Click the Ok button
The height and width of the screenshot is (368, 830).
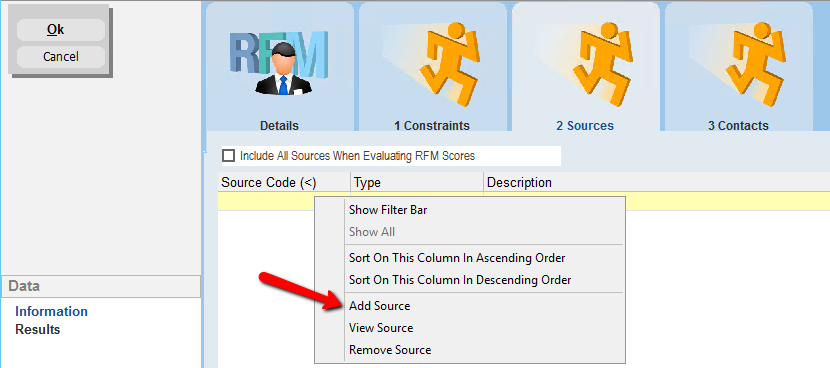point(61,30)
